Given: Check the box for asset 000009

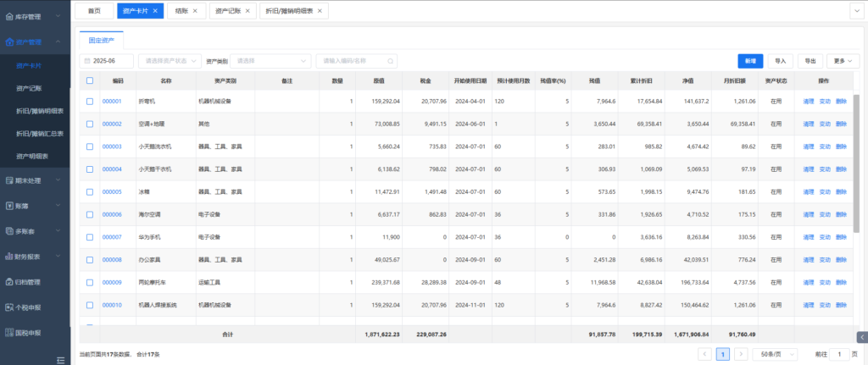Looking at the screenshot, I should click(90, 282).
